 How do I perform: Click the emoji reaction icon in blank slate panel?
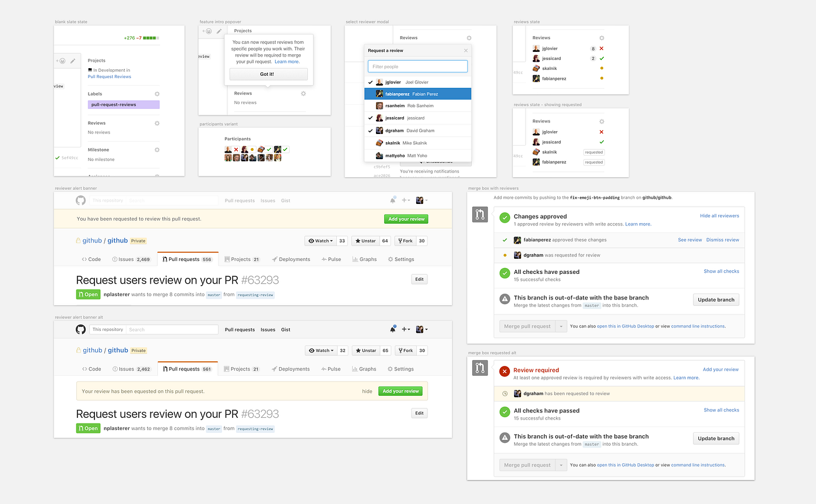62,61
